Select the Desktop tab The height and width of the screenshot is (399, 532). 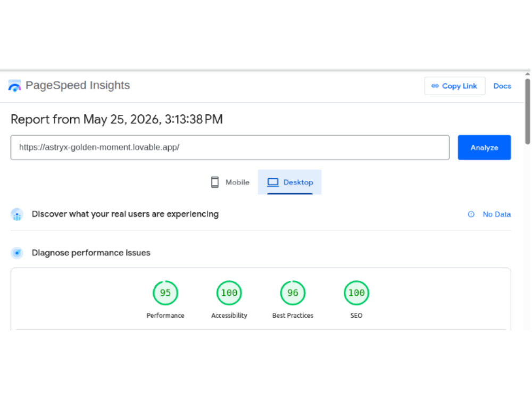tap(289, 182)
